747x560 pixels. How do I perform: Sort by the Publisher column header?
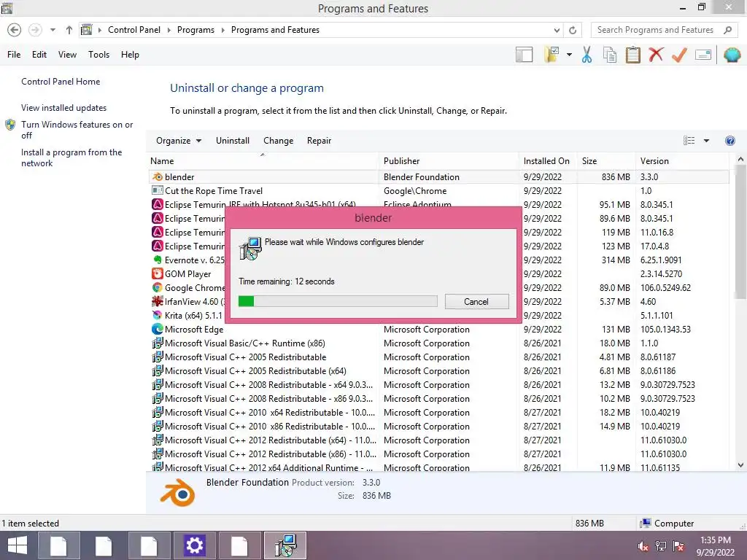(449, 161)
